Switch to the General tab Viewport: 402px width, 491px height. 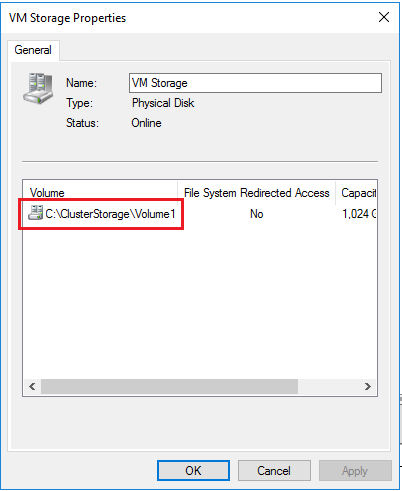33,50
